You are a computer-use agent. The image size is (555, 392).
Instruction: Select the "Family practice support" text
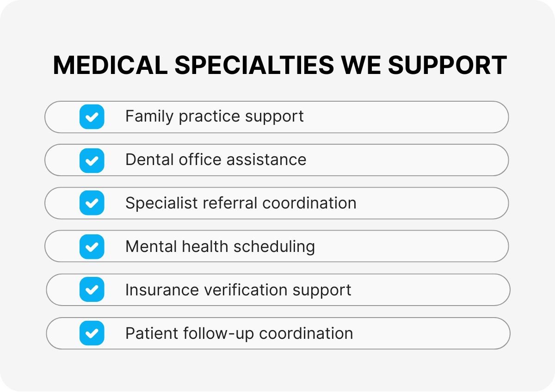click(214, 116)
